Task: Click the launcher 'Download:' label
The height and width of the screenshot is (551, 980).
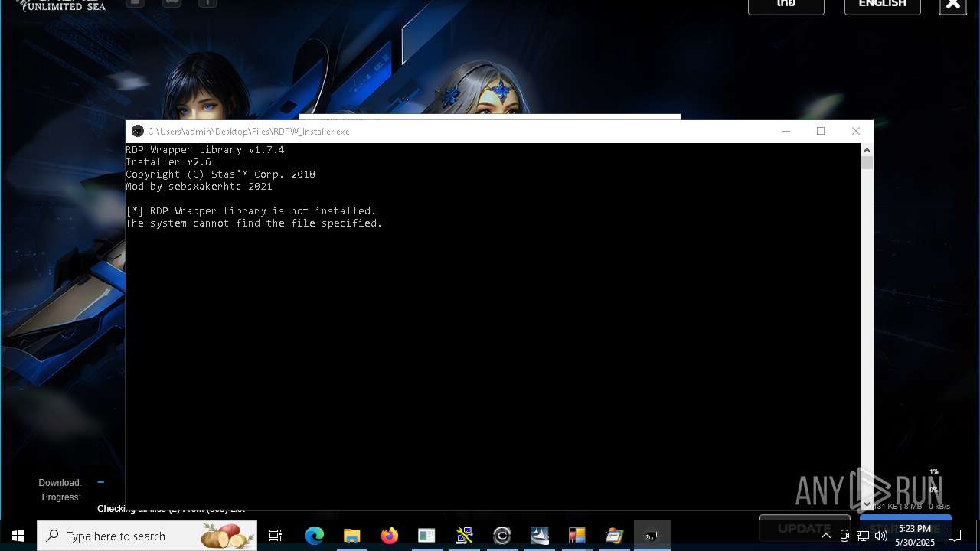Action: tap(60, 483)
